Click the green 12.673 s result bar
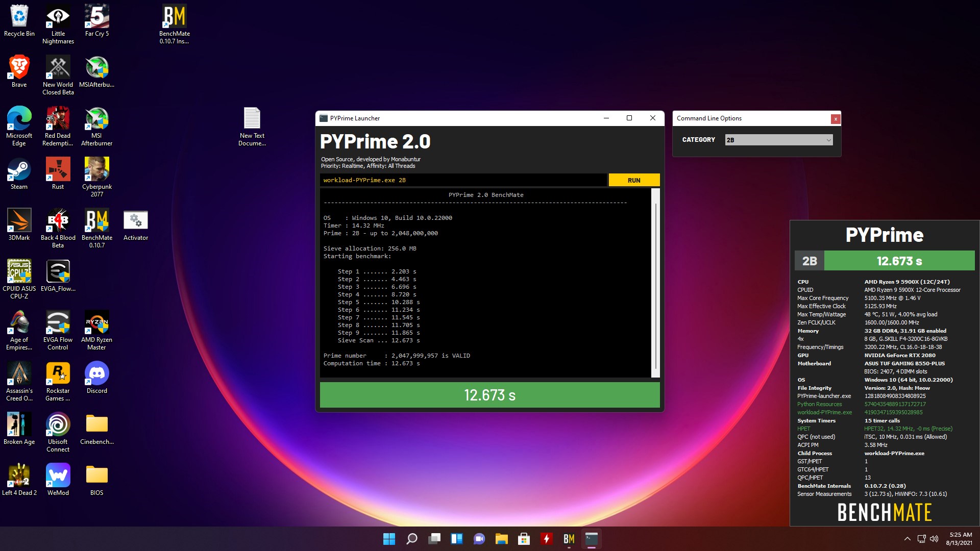This screenshot has height=551, width=980. point(490,395)
